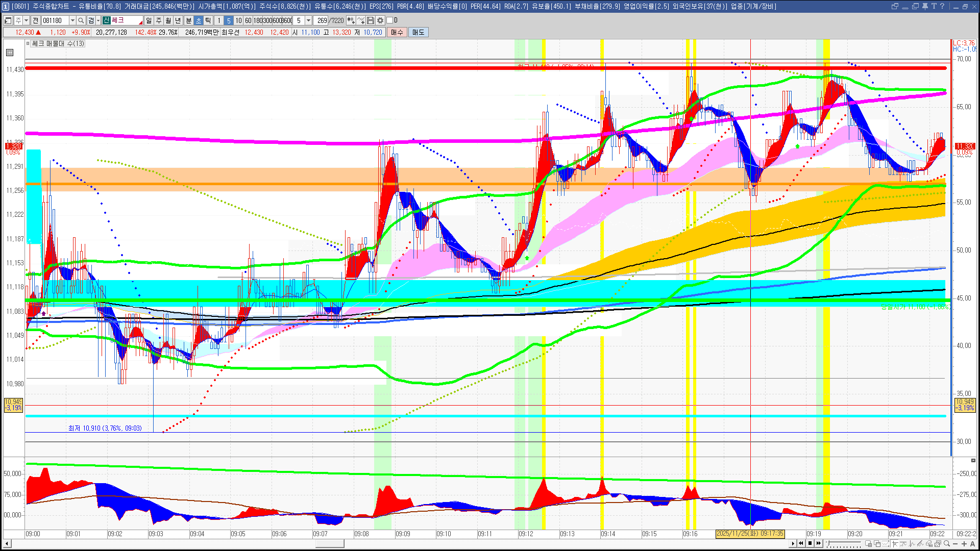Image resolution: width=980 pixels, height=551 pixels.
Task: Click the stock search magnifier icon
Action: click(x=81, y=20)
